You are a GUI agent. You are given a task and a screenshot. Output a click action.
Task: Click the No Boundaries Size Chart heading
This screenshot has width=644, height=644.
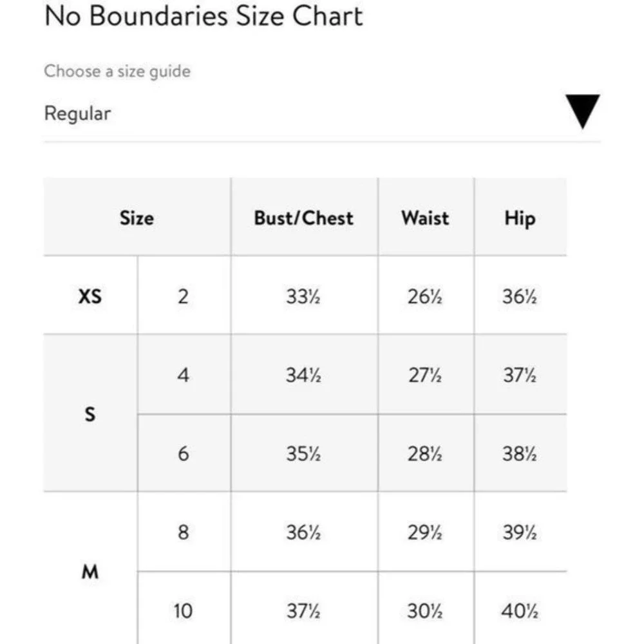pos(204,16)
